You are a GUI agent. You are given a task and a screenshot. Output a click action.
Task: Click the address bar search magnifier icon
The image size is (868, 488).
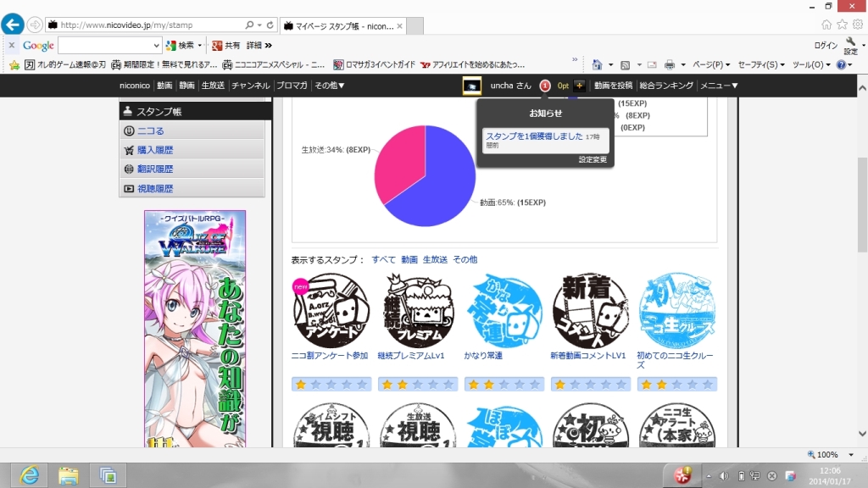click(250, 25)
